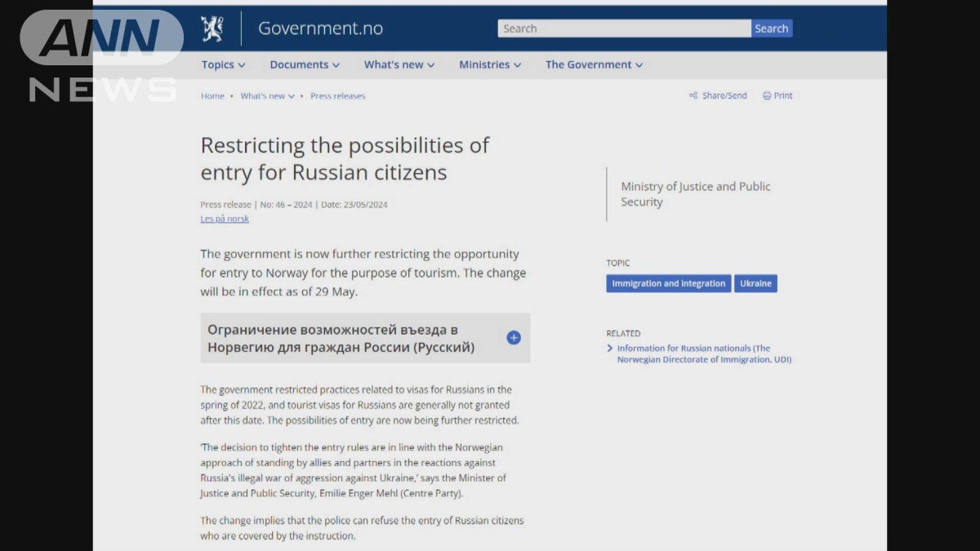Click the Share/Send icon
Viewport: 980px width, 551px height.
coord(693,96)
